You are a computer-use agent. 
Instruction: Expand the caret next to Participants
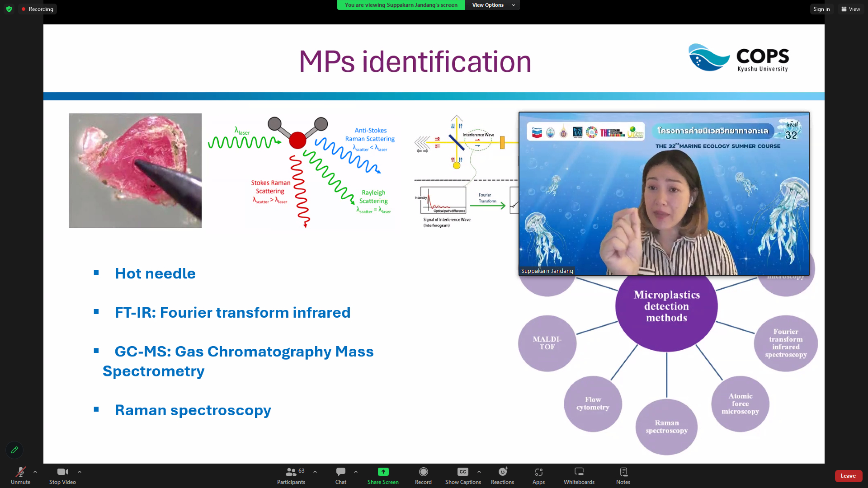(315, 472)
